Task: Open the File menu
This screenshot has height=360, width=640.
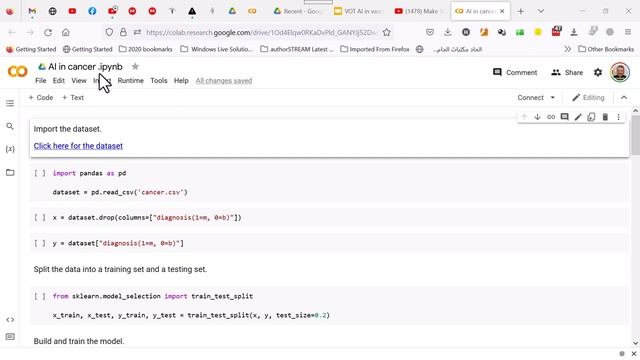Action: point(40,81)
